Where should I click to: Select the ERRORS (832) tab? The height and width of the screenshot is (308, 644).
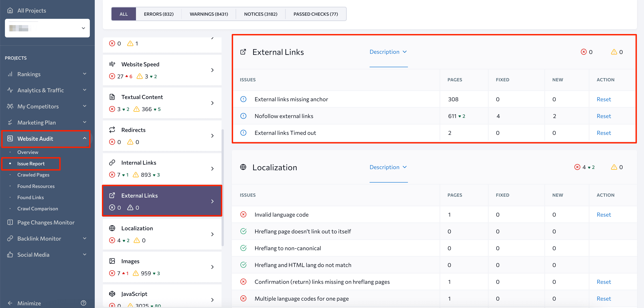tap(159, 13)
